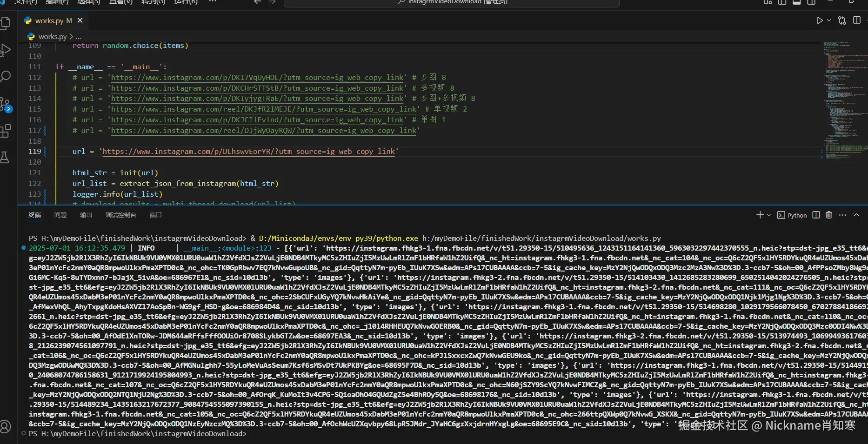
Task: Click the terminal timestamp 2025-07-01 16:12:35.479
Action: (77, 248)
